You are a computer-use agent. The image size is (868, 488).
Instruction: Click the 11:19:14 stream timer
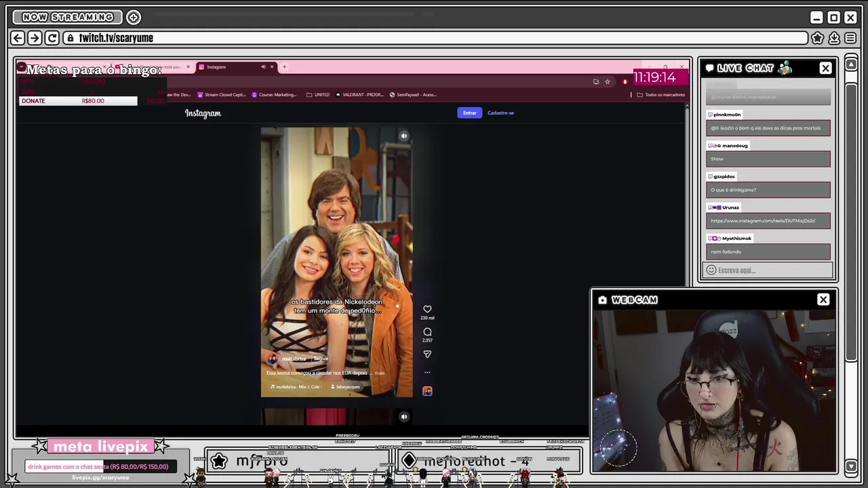(654, 77)
